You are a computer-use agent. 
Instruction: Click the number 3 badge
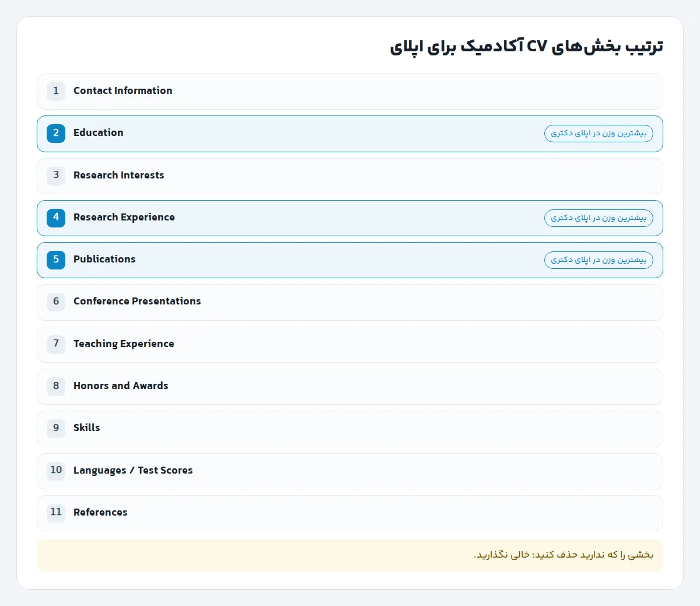coord(56,175)
